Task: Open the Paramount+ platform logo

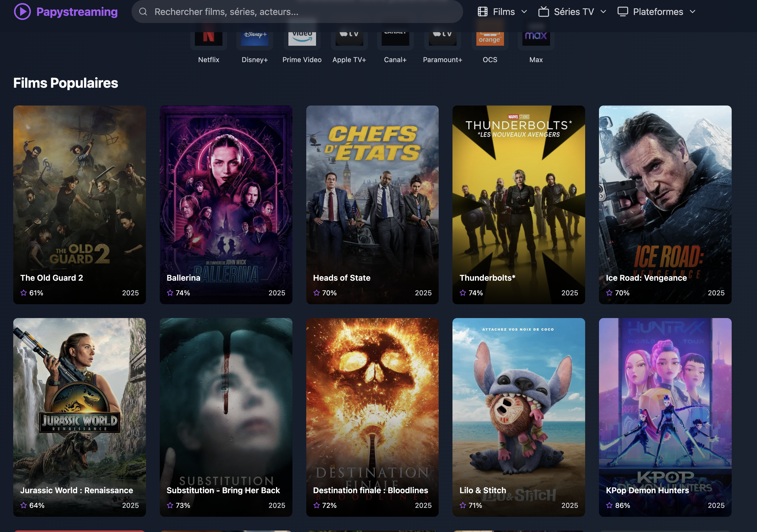Action: [442, 39]
